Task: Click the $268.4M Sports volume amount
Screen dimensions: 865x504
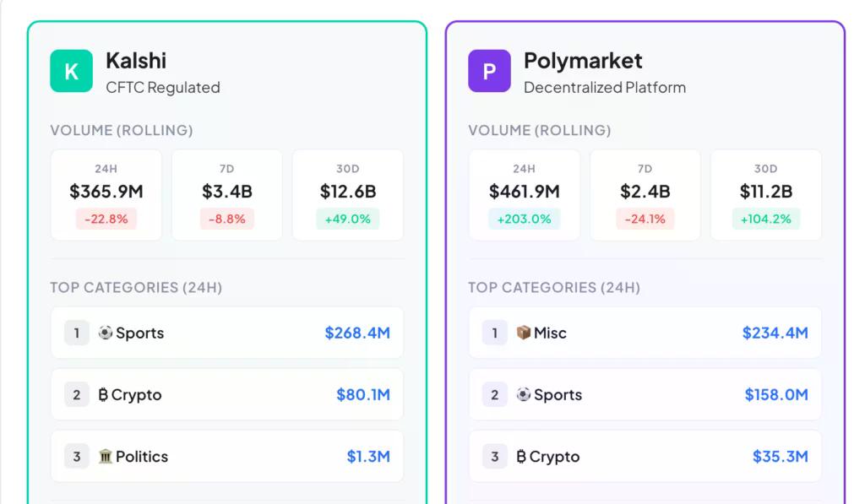Action: (357, 333)
